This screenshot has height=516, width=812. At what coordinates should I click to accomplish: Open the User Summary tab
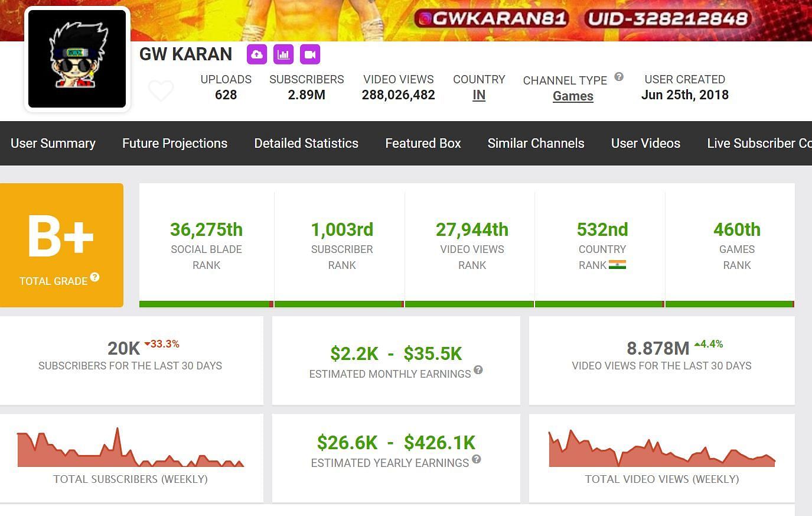[53, 143]
